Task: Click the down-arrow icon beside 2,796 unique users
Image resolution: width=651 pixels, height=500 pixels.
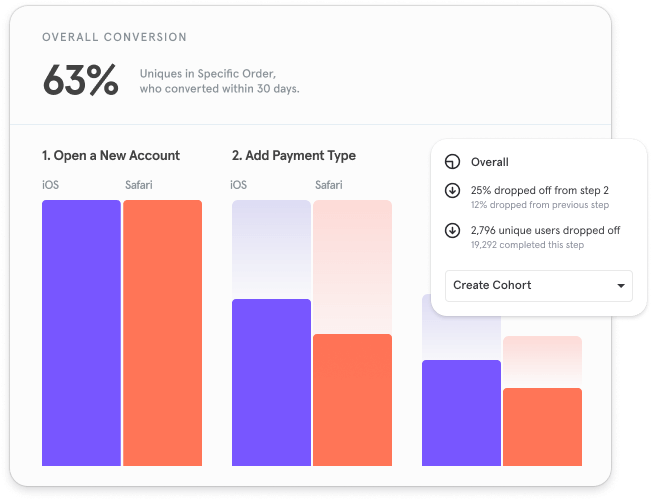Action: (452, 230)
